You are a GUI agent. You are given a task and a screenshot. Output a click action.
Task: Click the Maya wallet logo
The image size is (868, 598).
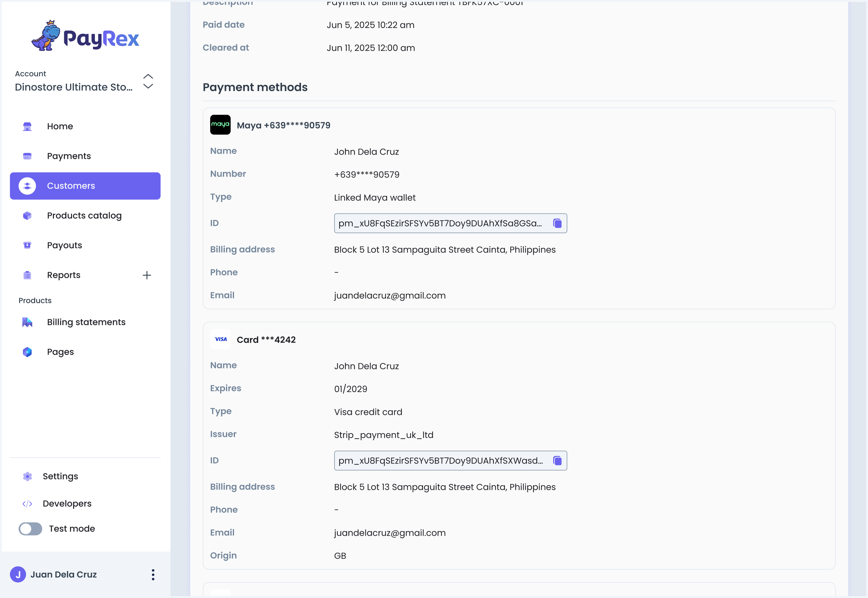(220, 125)
